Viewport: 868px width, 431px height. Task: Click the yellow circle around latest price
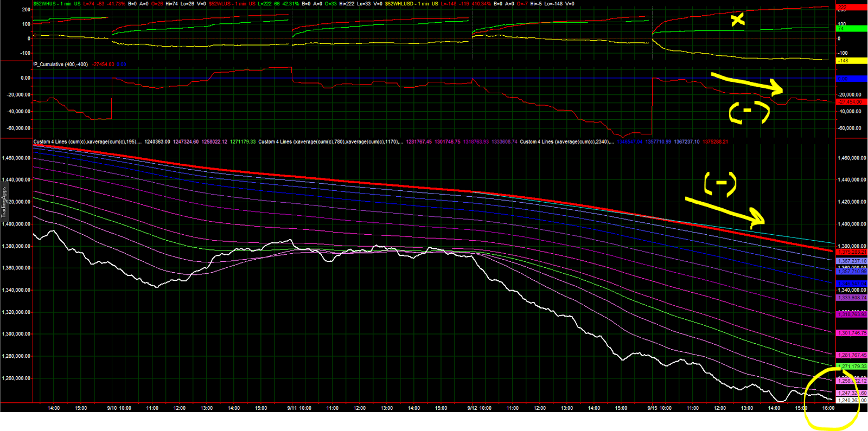click(x=831, y=398)
